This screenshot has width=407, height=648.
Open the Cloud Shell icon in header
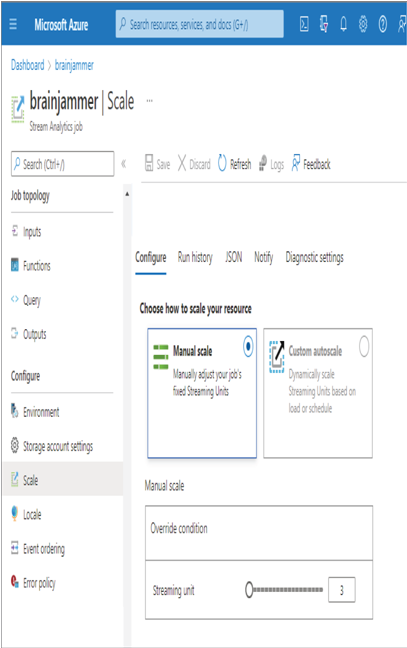(304, 24)
